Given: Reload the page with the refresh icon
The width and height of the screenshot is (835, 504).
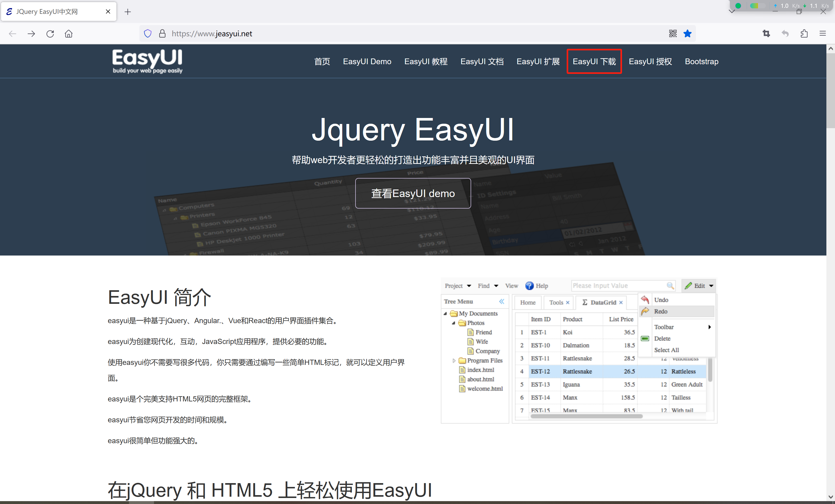Looking at the screenshot, I should (50, 34).
